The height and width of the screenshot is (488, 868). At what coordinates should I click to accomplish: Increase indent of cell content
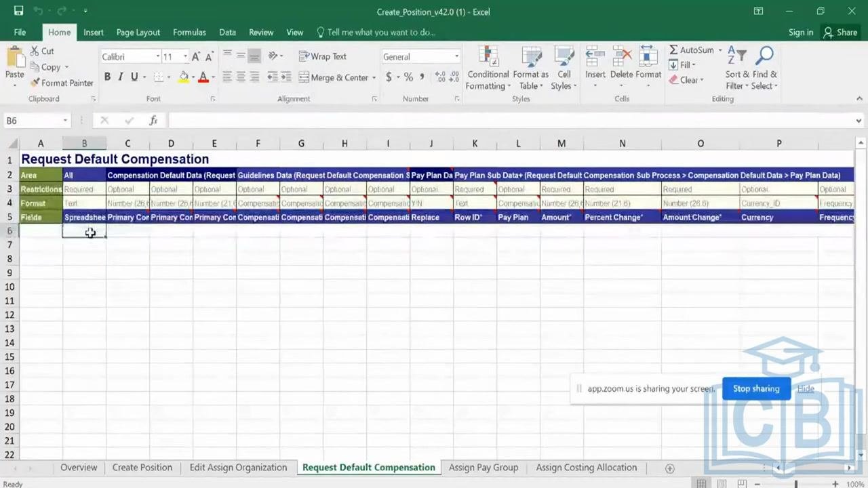286,77
